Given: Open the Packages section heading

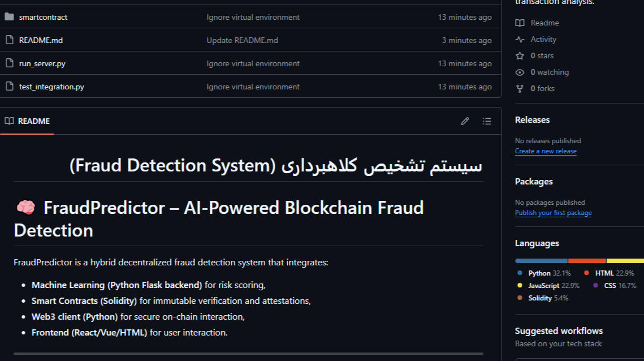Looking at the screenshot, I should (x=534, y=182).
